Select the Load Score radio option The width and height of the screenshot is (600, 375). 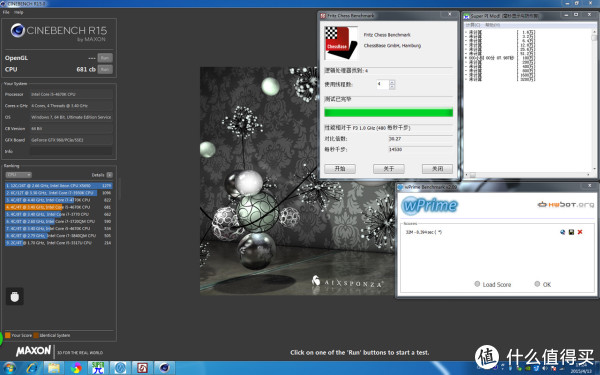point(492,284)
